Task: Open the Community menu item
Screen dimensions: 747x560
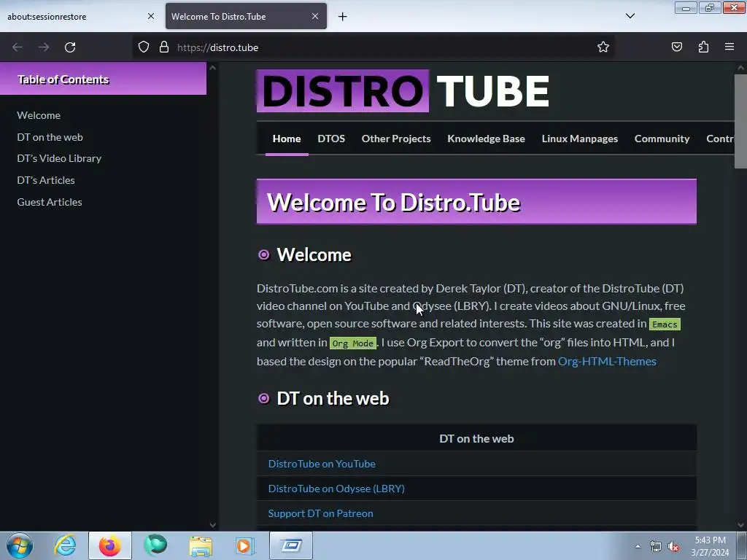Action: click(x=662, y=139)
